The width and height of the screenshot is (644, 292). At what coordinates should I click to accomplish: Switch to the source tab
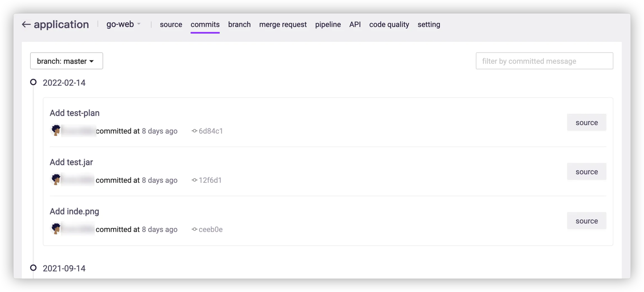click(x=171, y=25)
